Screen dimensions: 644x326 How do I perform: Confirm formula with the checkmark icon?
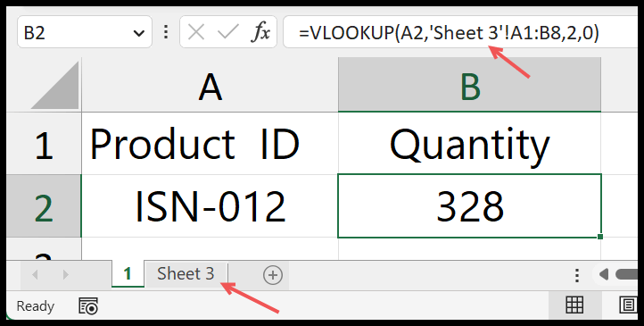228,32
